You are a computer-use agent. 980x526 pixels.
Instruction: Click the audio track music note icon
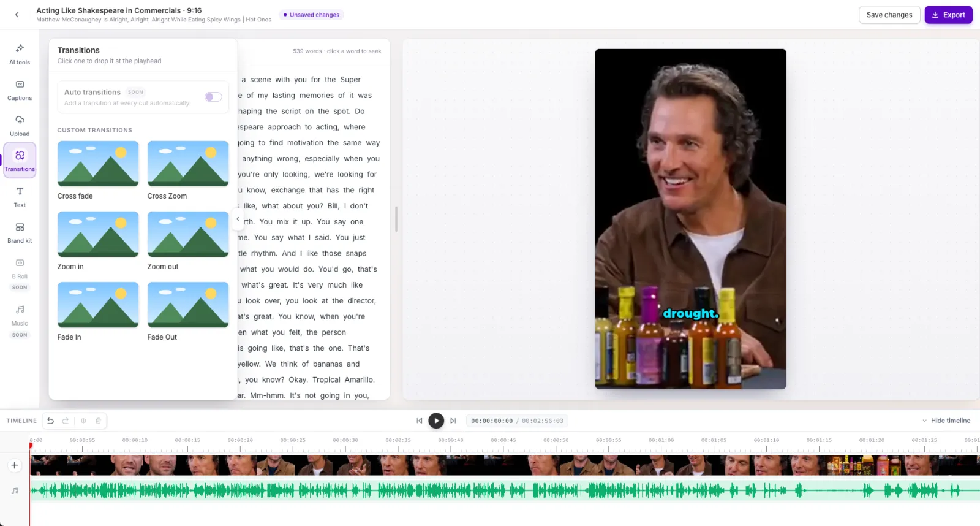click(x=15, y=490)
